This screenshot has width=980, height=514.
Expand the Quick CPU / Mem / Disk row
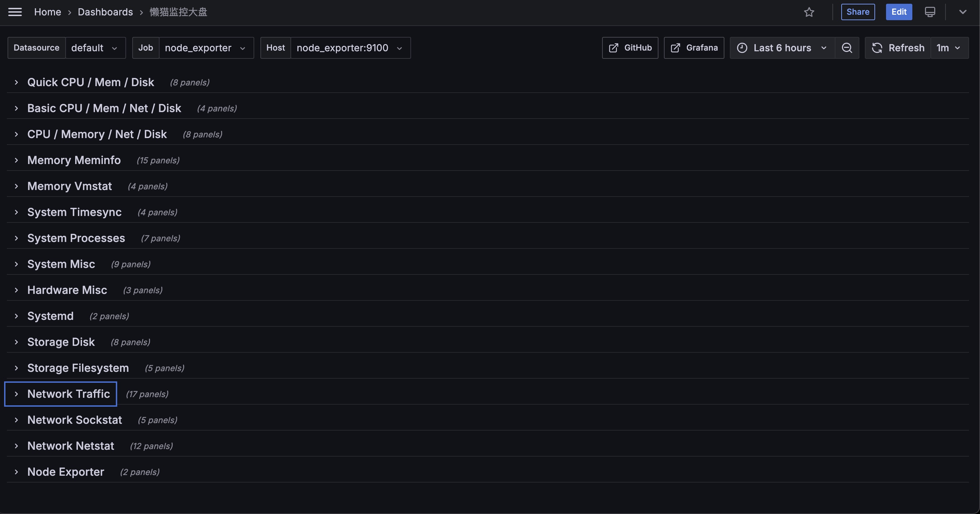coord(91,83)
